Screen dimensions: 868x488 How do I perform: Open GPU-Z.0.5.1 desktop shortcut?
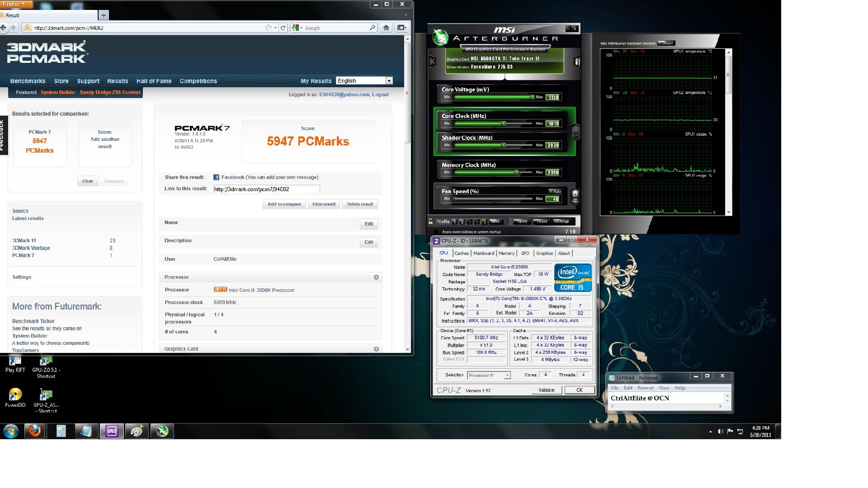click(x=46, y=366)
